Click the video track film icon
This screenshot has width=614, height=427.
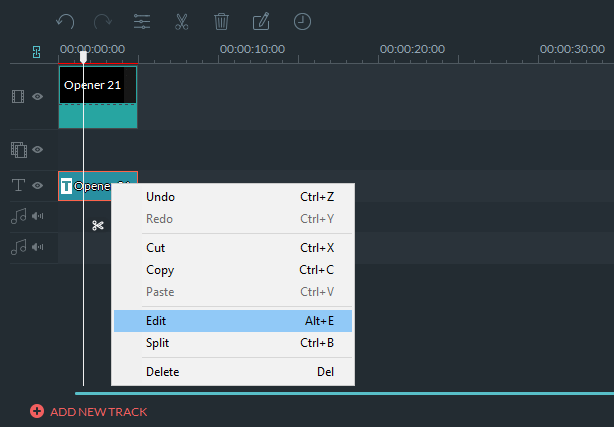(18, 96)
